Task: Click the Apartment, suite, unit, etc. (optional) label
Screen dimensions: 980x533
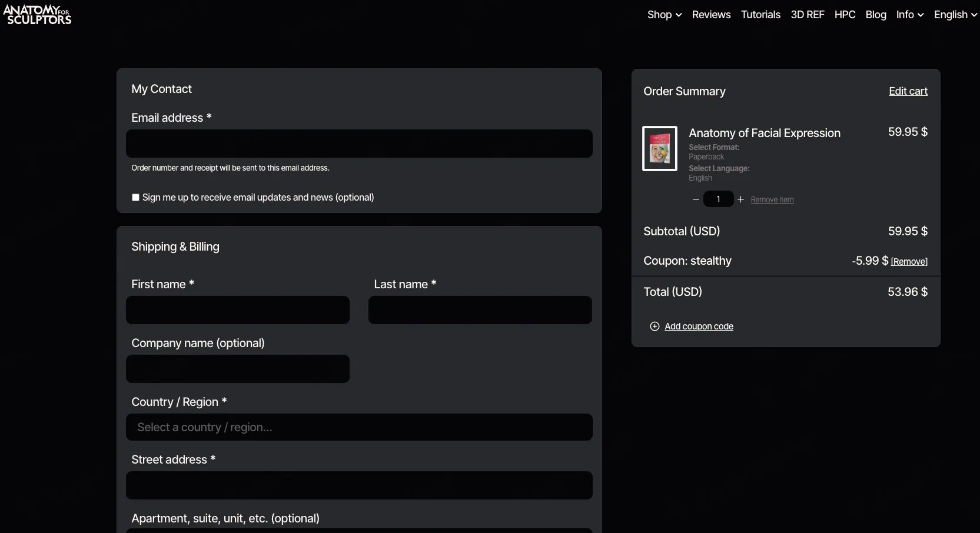Action: point(225,518)
